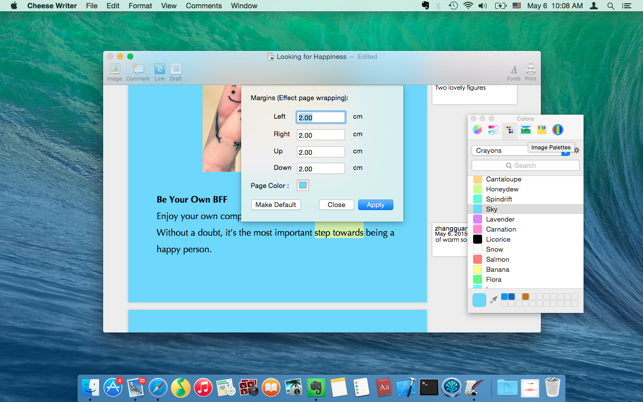Open the Cheese Writer app menu

coord(52,6)
